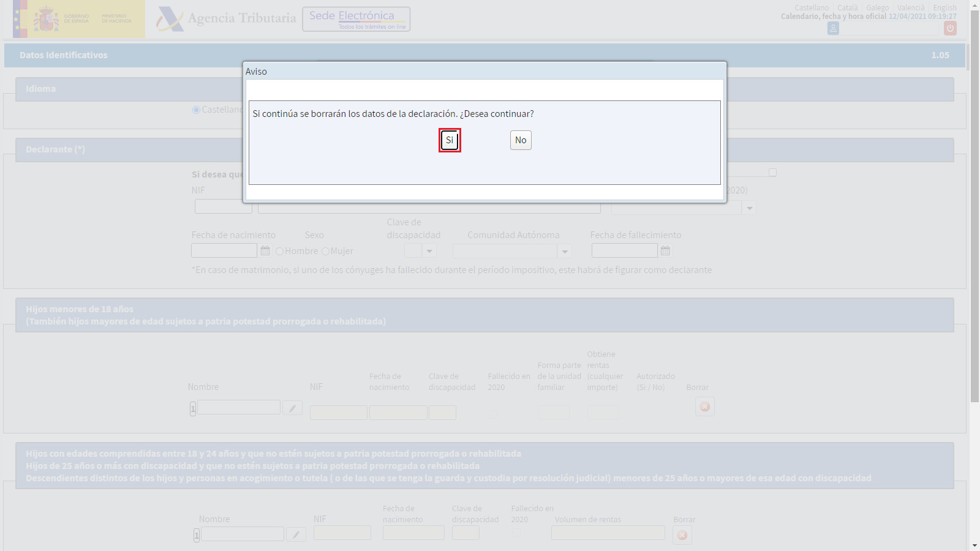Click red delete icon in descendants 18-24 row
This screenshot has width=980, height=551.
click(x=682, y=535)
